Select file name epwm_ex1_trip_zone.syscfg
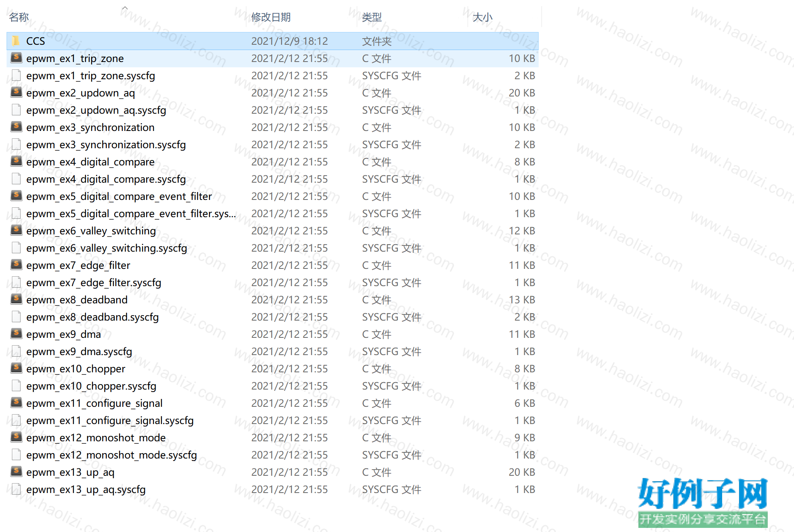This screenshot has height=532, width=794. [x=91, y=76]
